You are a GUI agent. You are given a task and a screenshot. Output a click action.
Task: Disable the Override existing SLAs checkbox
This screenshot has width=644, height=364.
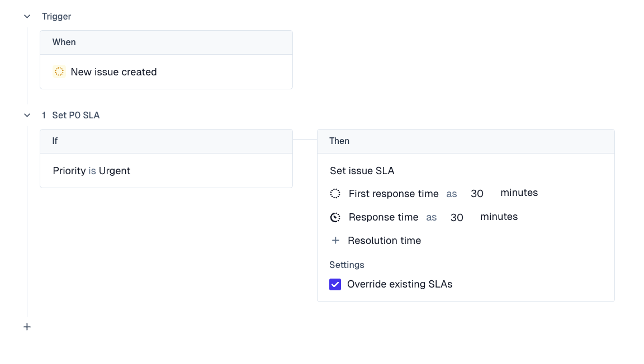(x=335, y=285)
